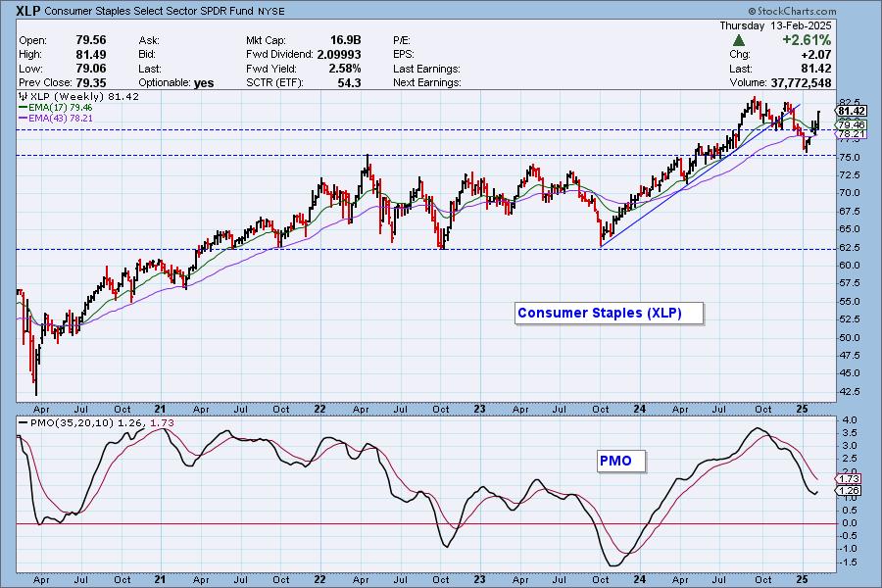
Task: Click the High value 81.49
Action: 90,55
